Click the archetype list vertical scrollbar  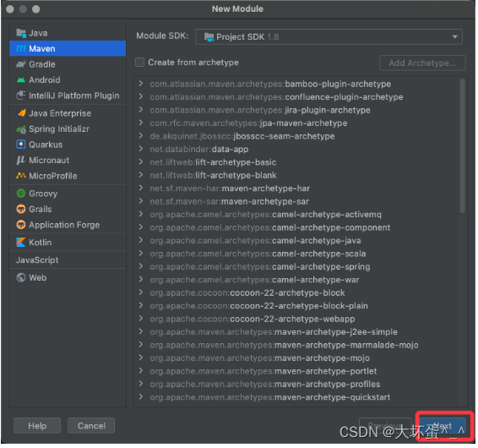click(463, 146)
